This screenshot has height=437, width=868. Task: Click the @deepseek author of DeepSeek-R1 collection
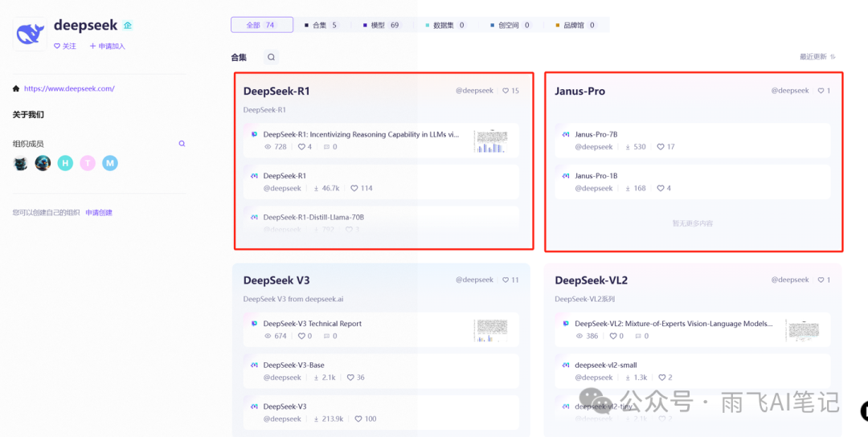474,91
